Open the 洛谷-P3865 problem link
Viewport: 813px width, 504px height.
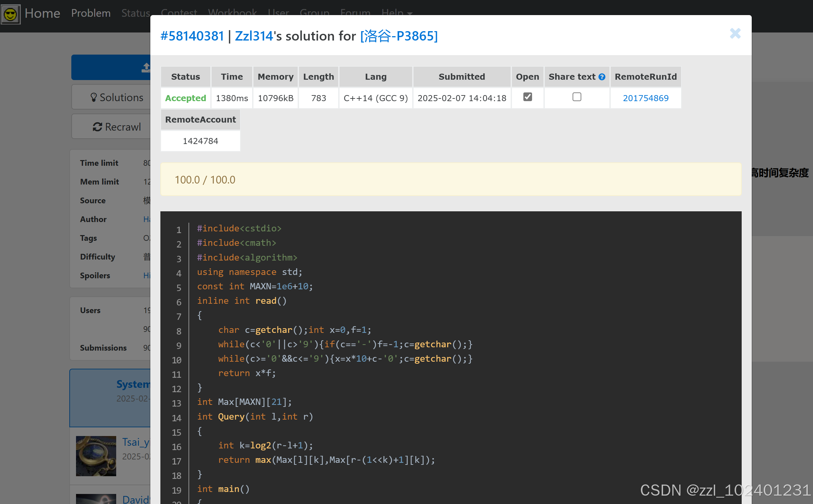pyautogui.click(x=399, y=36)
